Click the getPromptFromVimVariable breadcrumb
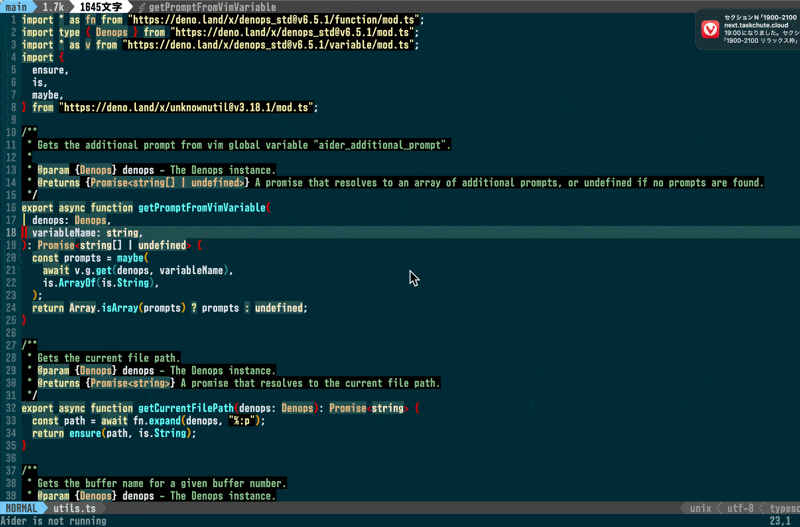The image size is (800, 527). tap(212, 7)
